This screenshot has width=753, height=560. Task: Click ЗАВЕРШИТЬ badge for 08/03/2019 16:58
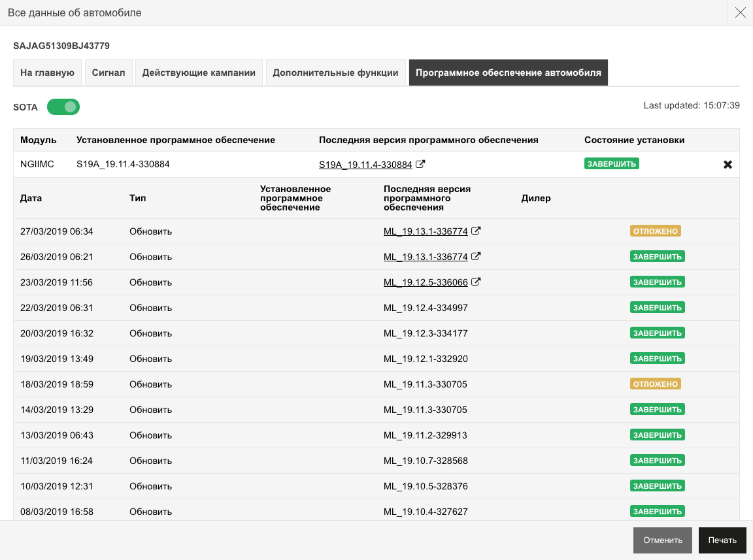[x=658, y=511]
